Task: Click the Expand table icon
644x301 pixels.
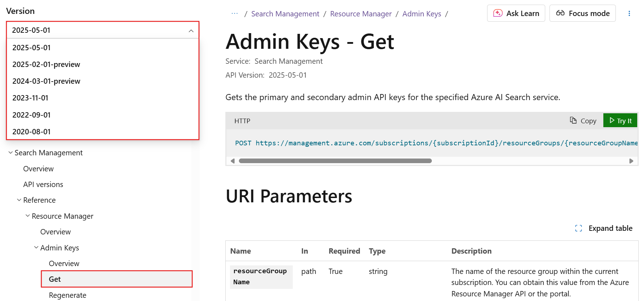Action: (x=578, y=228)
